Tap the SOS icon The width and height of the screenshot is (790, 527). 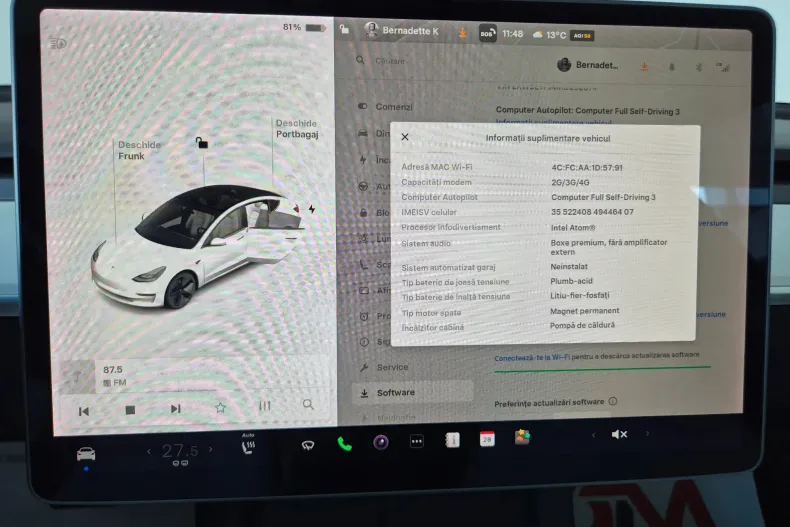(x=487, y=34)
